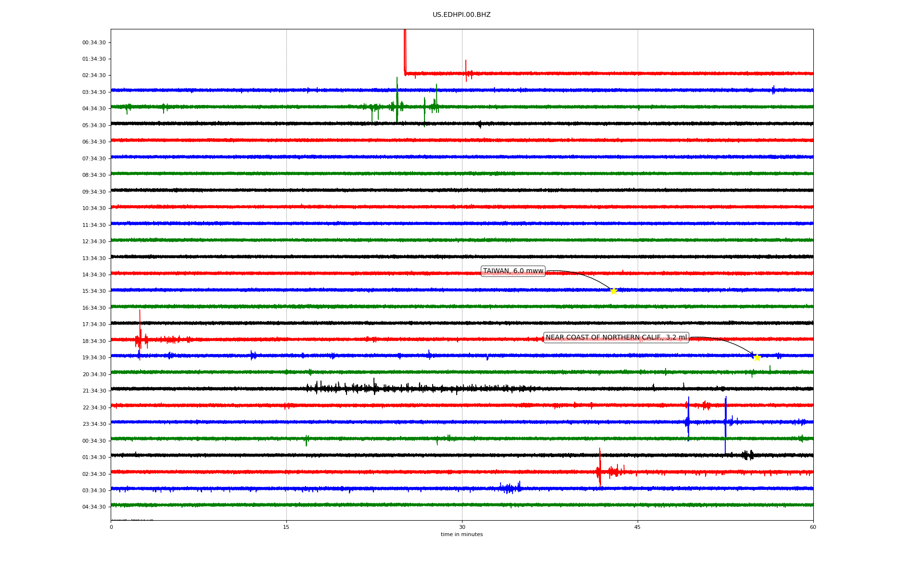Screen dimensions: 924x578
Task: Click the plot title US.EDHPI.00.BHZ
Action: pyautogui.click(x=462, y=15)
